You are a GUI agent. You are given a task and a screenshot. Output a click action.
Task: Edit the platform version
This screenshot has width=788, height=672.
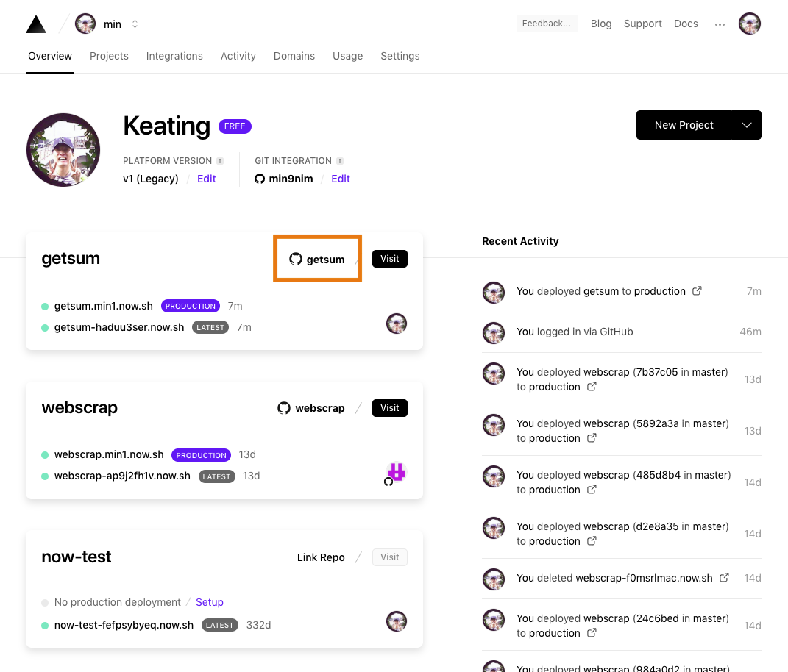point(206,179)
